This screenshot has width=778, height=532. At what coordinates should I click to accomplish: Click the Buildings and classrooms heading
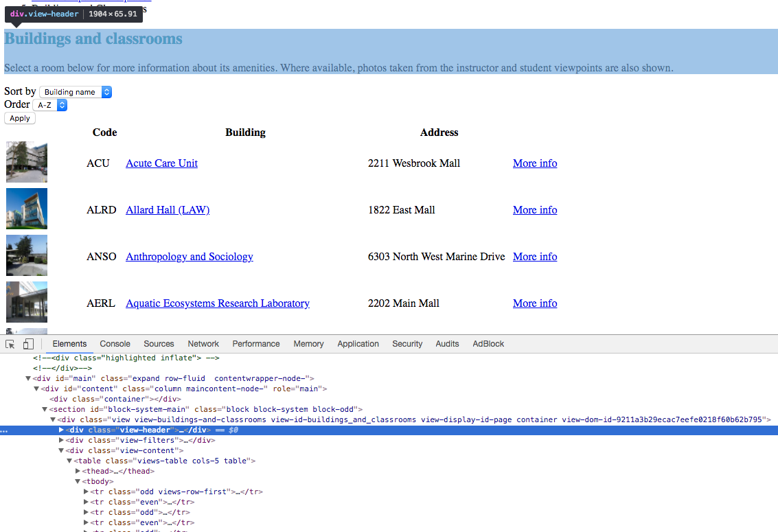point(93,38)
